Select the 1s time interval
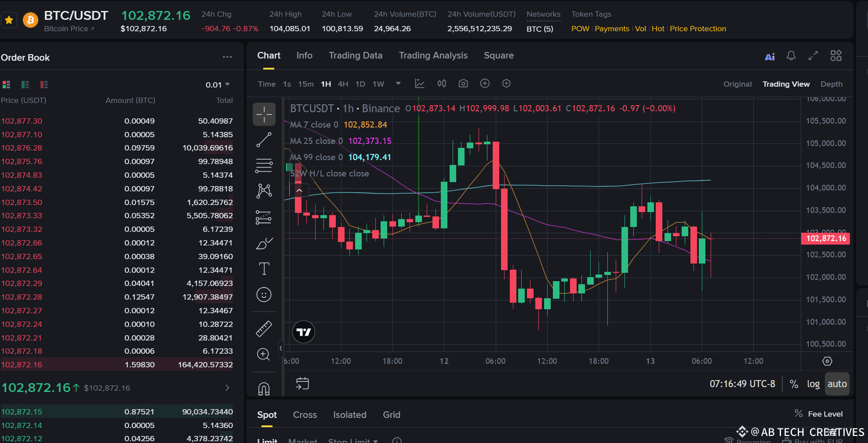The height and width of the screenshot is (443, 868). [287, 84]
